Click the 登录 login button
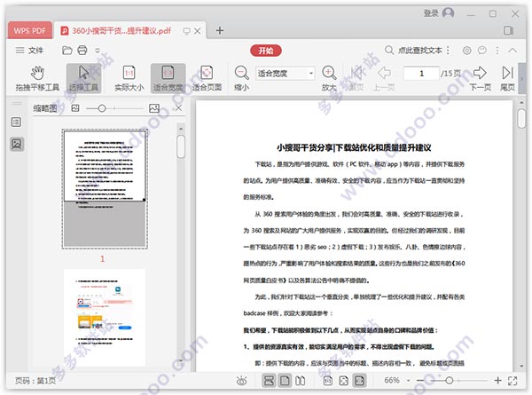This screenshot has width=532, height=395. click(x=439, y=13)
